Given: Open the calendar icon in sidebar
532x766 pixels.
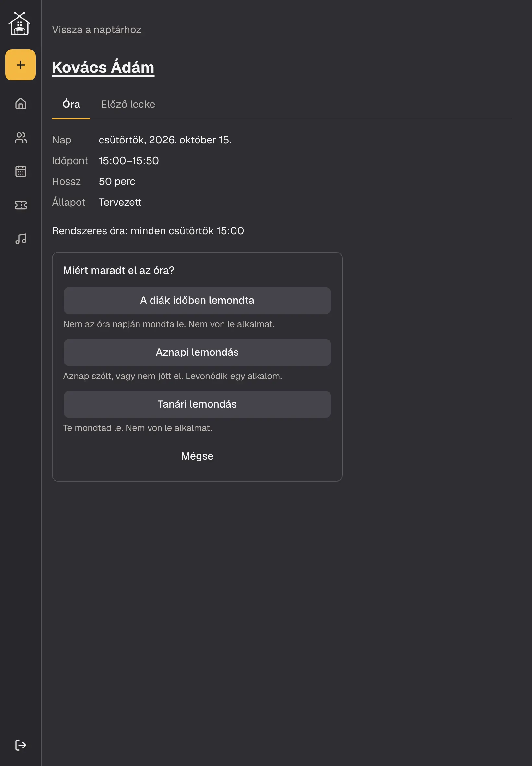Looking at the screenshot, I should [21, 171].
